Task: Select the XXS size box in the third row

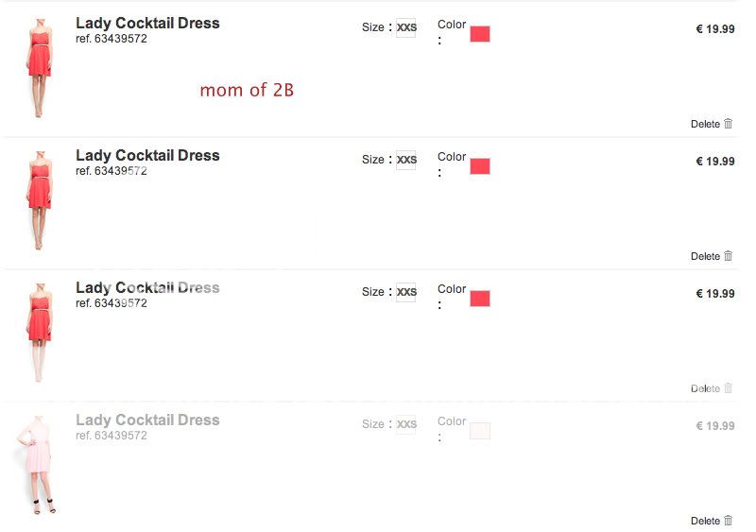Action: (x=406, y=293)
